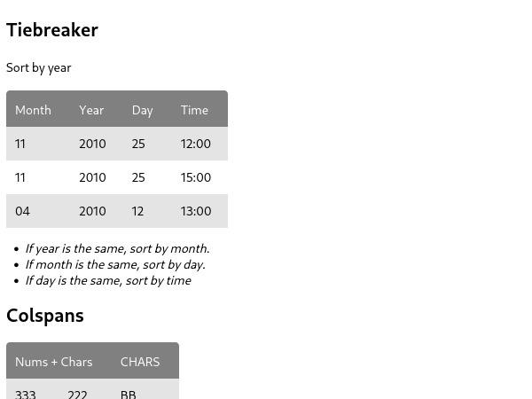Click the CHARS column header
The height and width of the screenshot is (399, 532).
tap(140, 362)
